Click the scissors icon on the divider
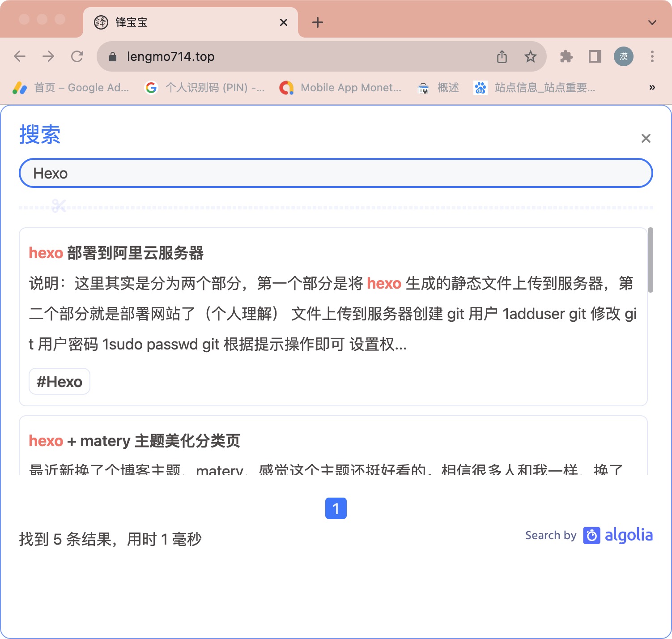672x639 pixels. 58,206
